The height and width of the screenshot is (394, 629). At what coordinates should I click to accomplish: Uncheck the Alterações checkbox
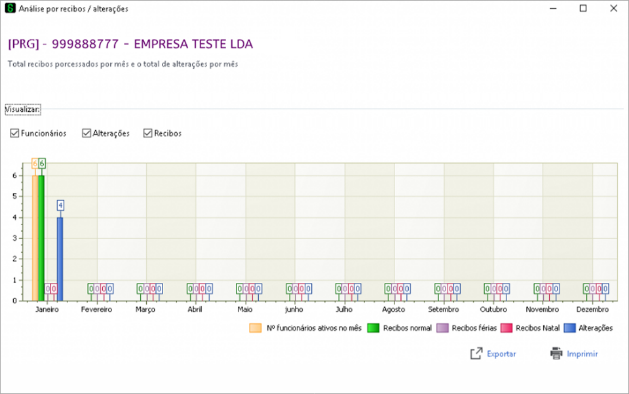tap(86, 133)
